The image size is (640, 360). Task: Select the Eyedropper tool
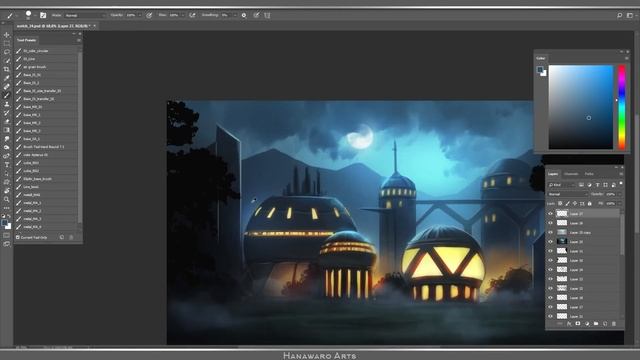[7, 78]
